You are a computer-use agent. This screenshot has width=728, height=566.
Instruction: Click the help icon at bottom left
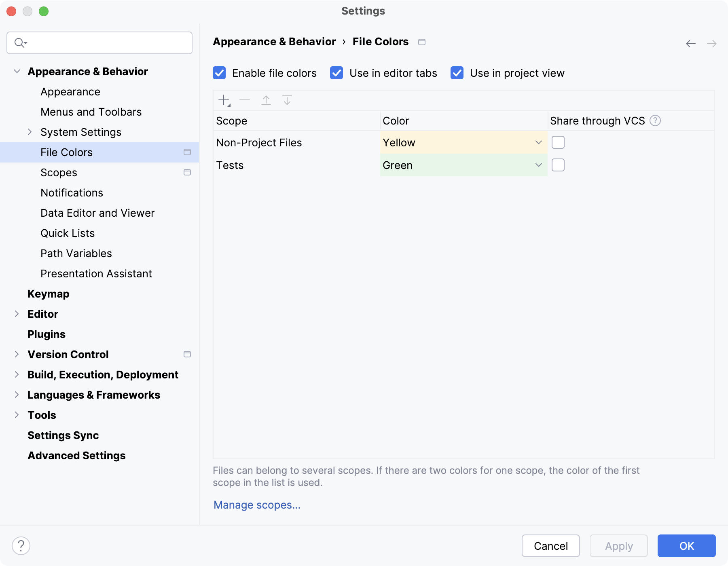coord(20,546)
